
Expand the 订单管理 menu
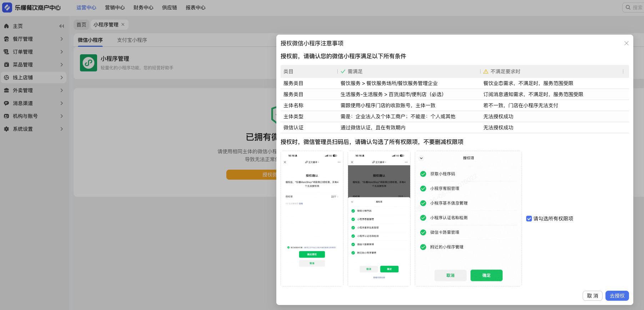(x=62, y=52)
